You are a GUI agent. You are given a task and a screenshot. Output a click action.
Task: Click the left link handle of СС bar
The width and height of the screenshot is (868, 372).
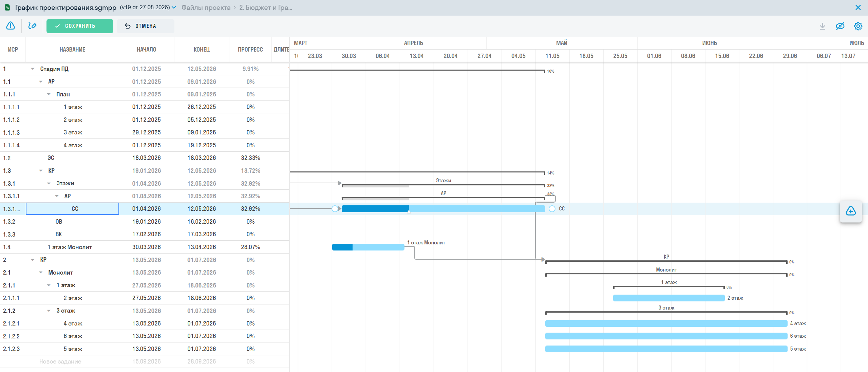335,209
